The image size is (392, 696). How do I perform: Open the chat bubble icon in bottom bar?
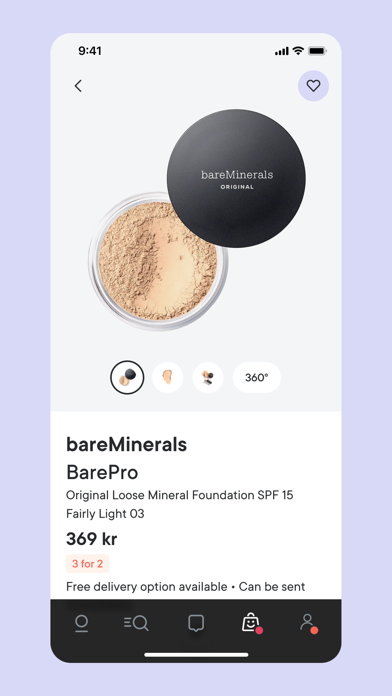pos(196,623)
